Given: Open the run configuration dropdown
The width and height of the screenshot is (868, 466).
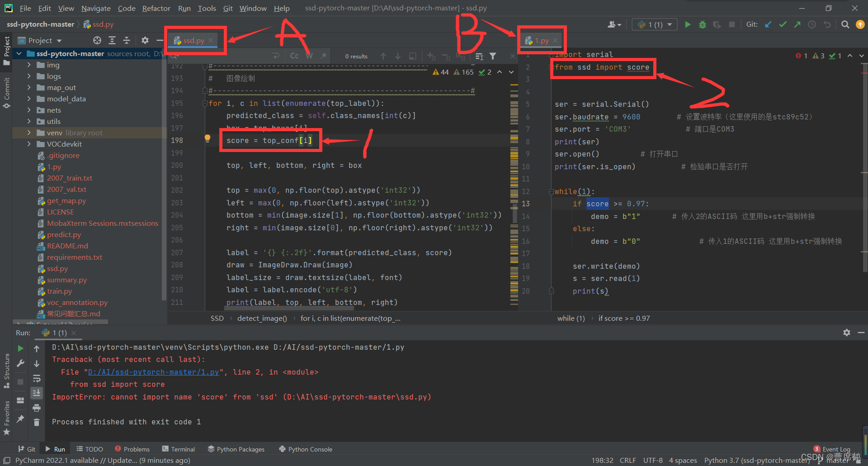Looking at the screenshot, I should pyautogui.click(x=654, y=24).
